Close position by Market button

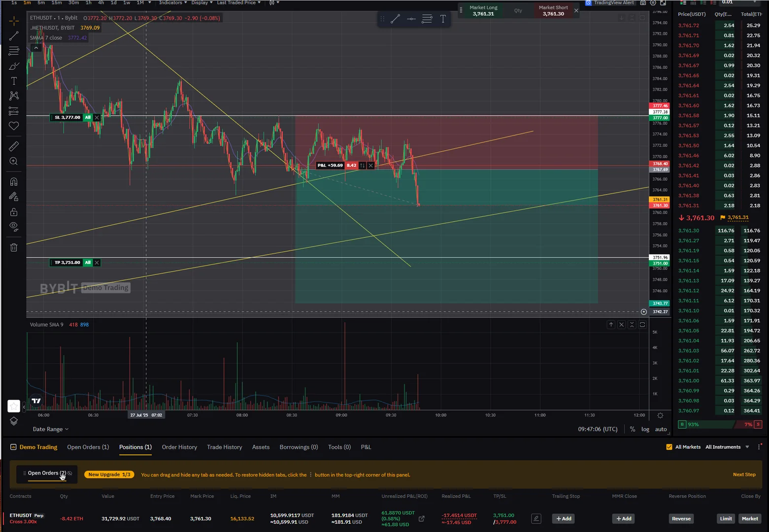[750, 518]
